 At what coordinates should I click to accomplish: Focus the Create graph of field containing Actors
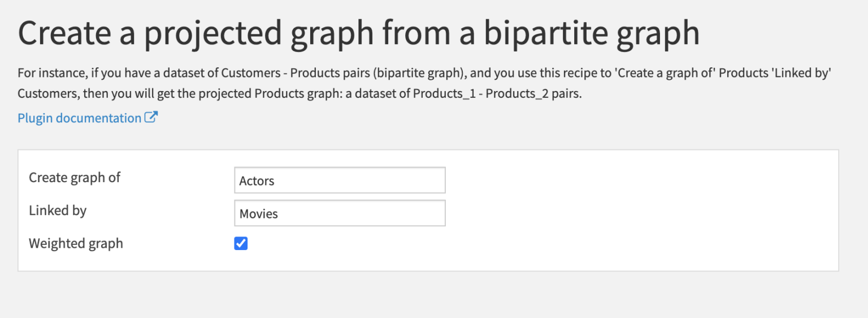(340, 181)
